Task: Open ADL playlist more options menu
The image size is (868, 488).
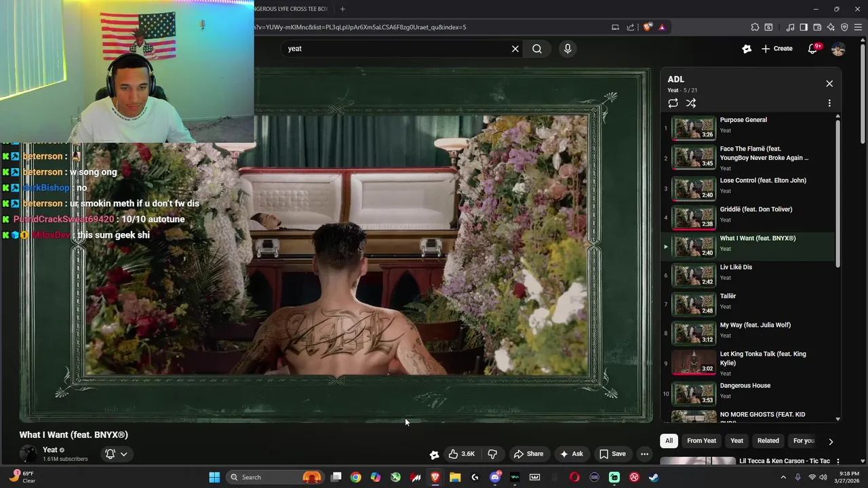Action: tap(829, 103)
